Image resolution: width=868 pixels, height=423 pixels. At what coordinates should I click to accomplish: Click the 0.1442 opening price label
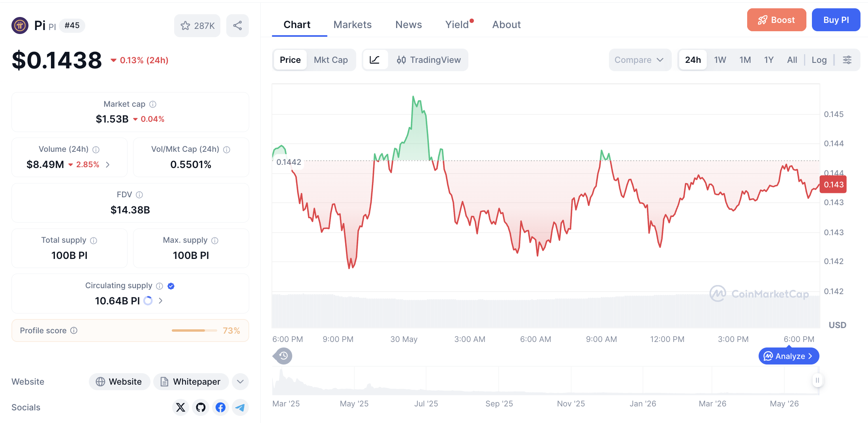[289, 162]
